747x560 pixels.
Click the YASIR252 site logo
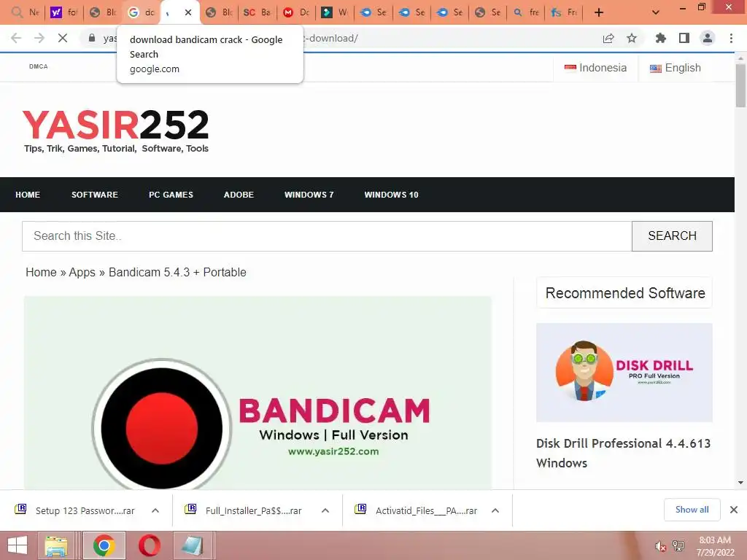click(x=116, y=131)
